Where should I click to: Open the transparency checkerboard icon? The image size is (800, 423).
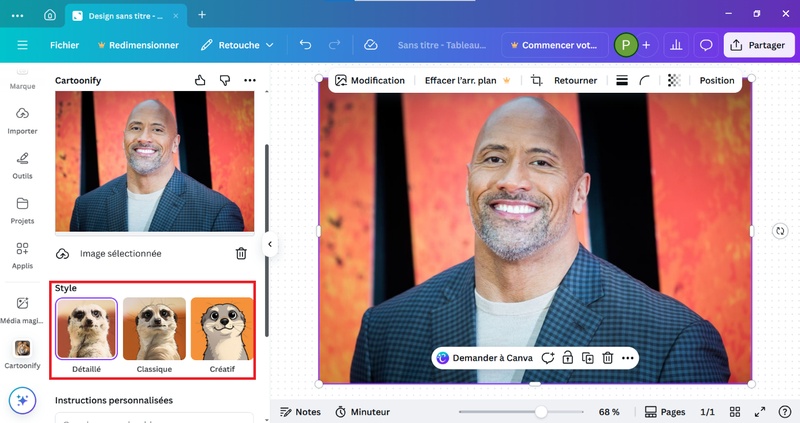click(x=674, y=81)
